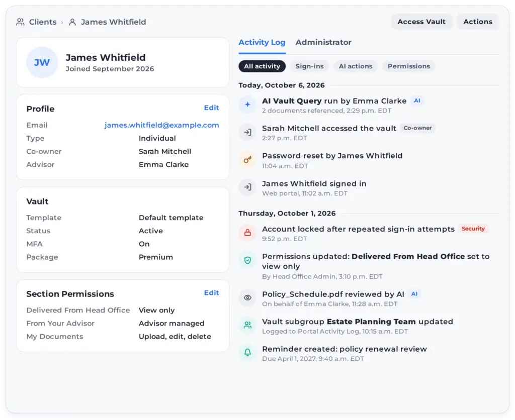This screenshot has width=515, height=420.
Task: Click the sign-in arrow icon for Sarah Mitchell entry
Action: (x=247, y=132)
